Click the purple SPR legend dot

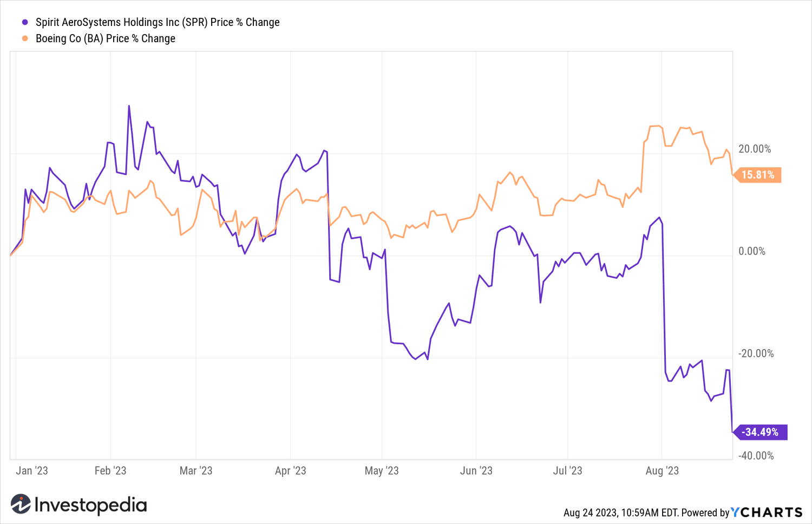coord(25,22)
